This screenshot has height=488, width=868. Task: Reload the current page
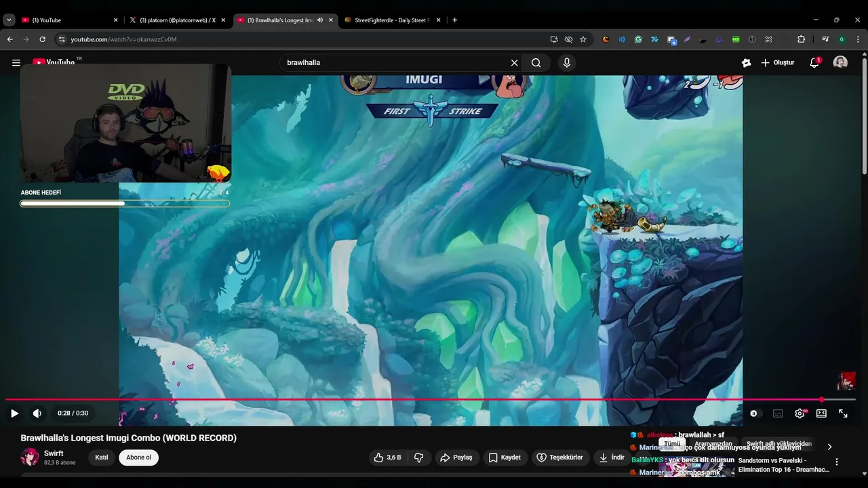coord(42,39)
